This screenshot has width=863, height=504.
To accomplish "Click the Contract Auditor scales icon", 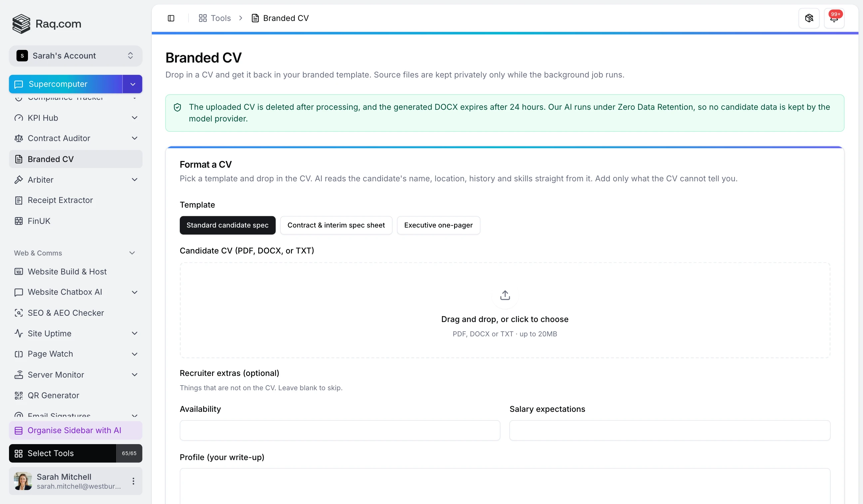I will point(19,138).
